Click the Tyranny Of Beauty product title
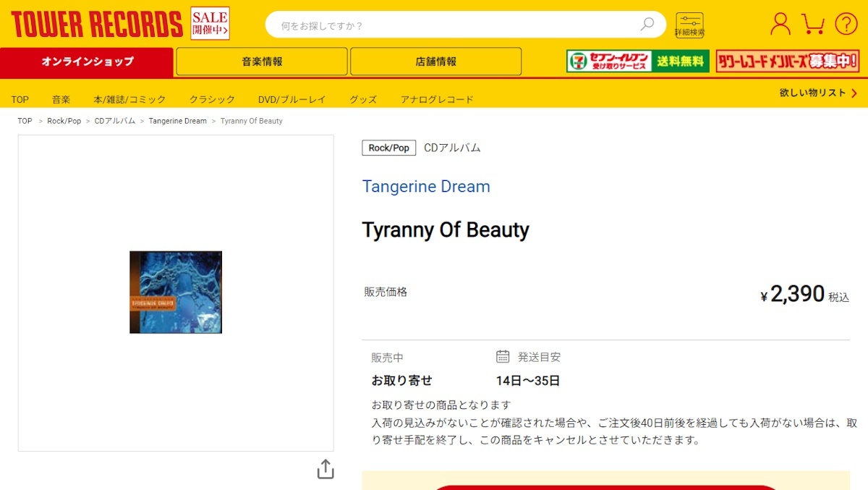This screenshot has height=490, width=868. pyautogui.click(x=446, y=230)
